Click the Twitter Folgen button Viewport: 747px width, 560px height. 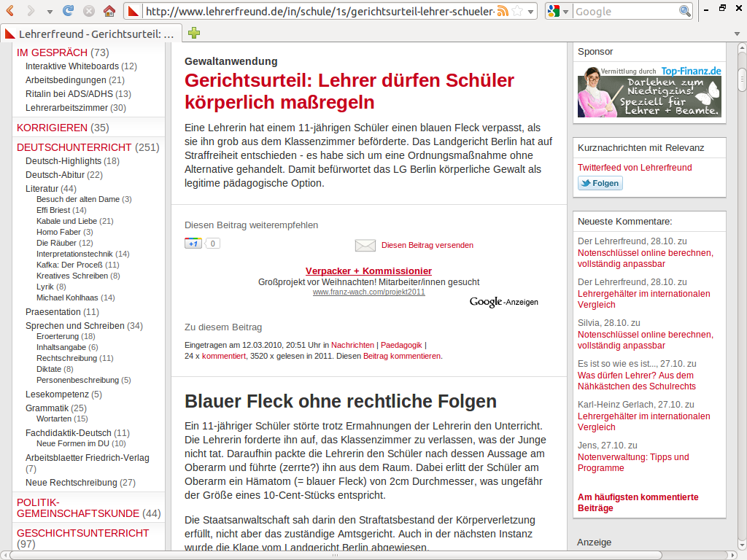pyautogui.click(x=600, y=183)
